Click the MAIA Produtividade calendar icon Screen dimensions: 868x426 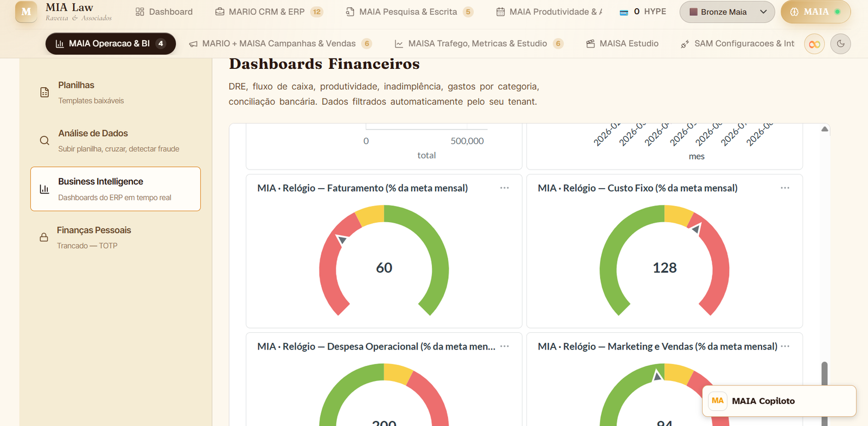(x=501, y=12)
